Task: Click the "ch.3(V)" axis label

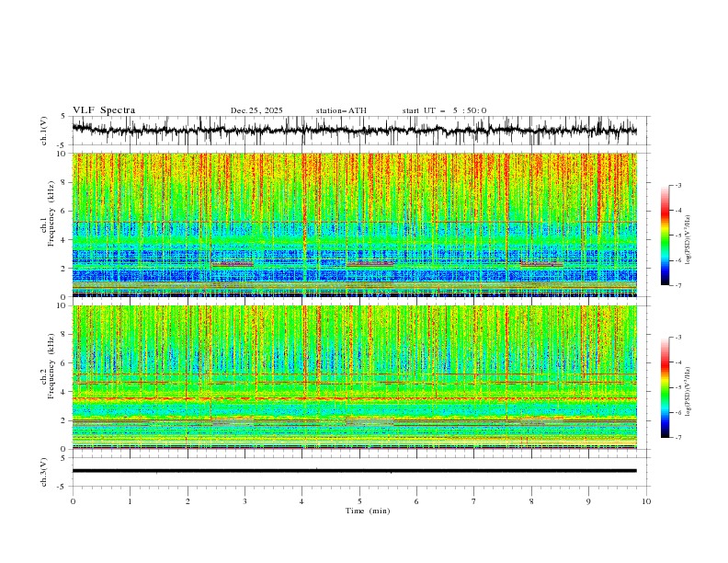Action: [x=44, y=472]
